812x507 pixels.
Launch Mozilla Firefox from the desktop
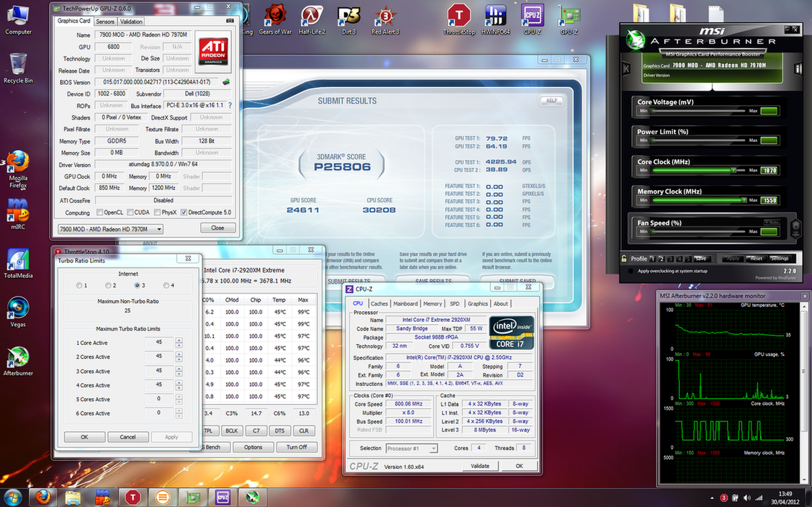[x=18, y=169]
